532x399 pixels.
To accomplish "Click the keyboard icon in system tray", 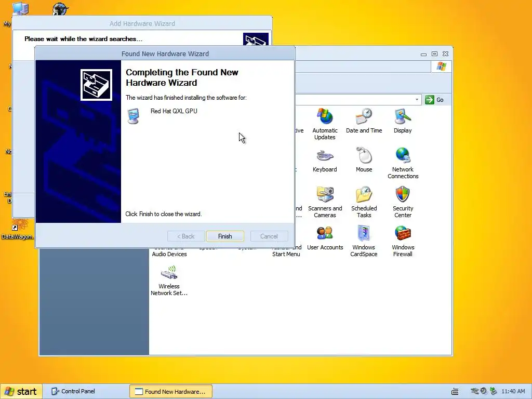I will tap(455, 392).
